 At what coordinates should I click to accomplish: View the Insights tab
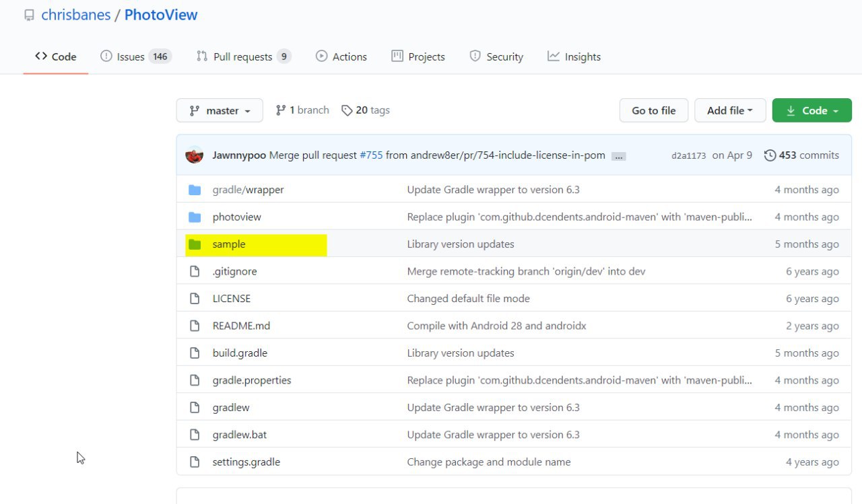[x=574, y=57]
